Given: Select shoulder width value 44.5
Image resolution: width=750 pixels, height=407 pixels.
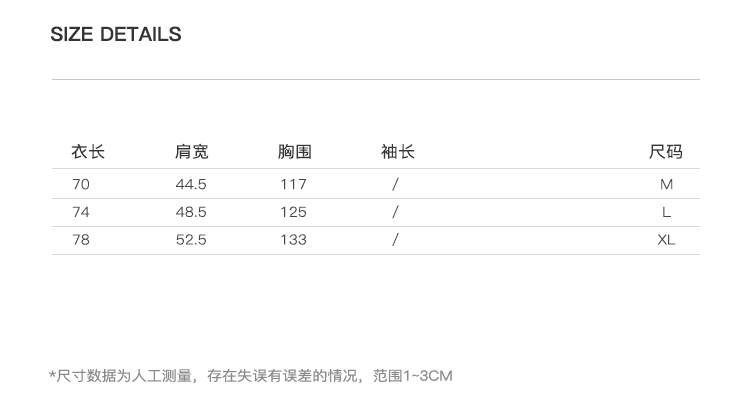Looking at the screenshot, I should (x=191, y=184).
